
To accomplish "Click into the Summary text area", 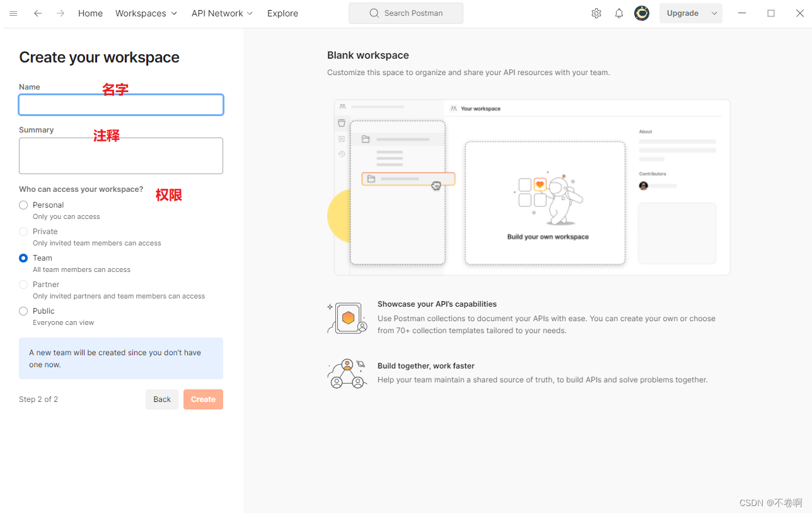I will point(121,156).
